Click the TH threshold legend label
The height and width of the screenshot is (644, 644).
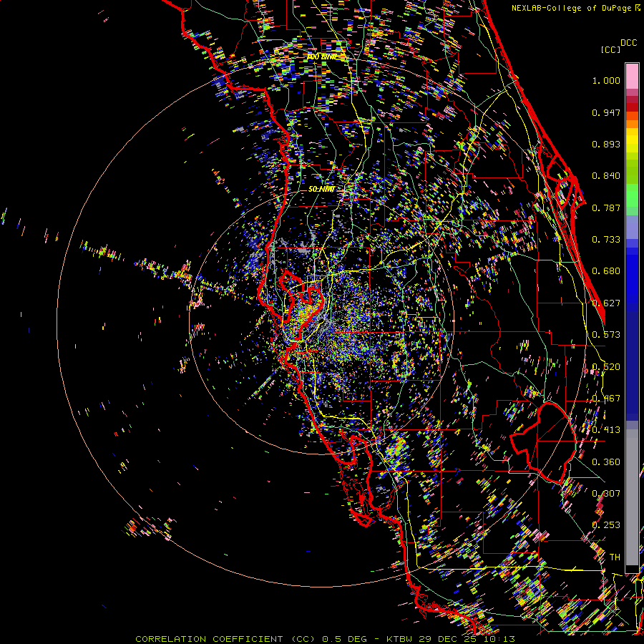click(615, 557)
